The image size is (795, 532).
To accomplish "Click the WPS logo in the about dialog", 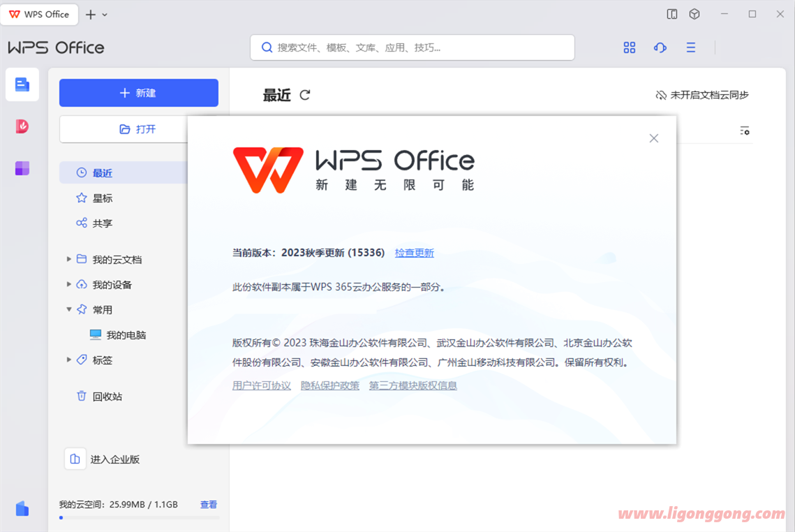I will pyautogui.click(x=268, y=170).
